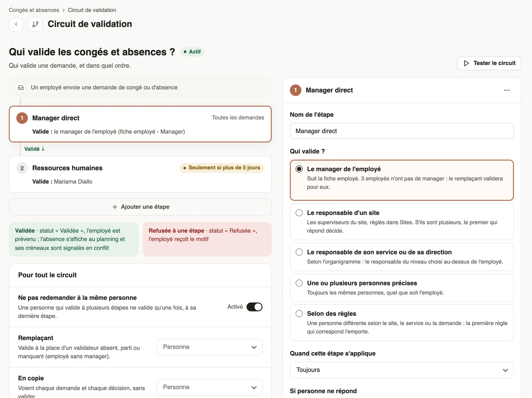The image size is (532, 398).
Task: Click the Tester le circuit button
Action: point(489,63)
